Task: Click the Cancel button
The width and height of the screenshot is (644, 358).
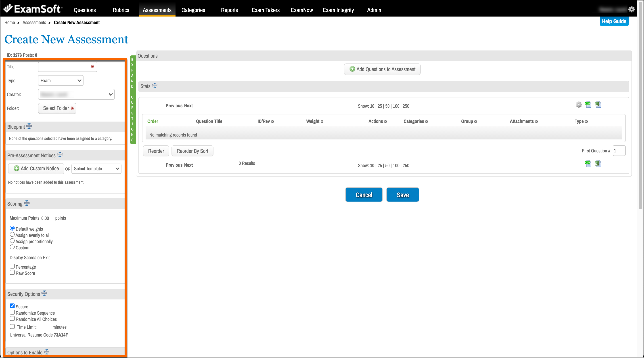Action: tap(364, 195)
